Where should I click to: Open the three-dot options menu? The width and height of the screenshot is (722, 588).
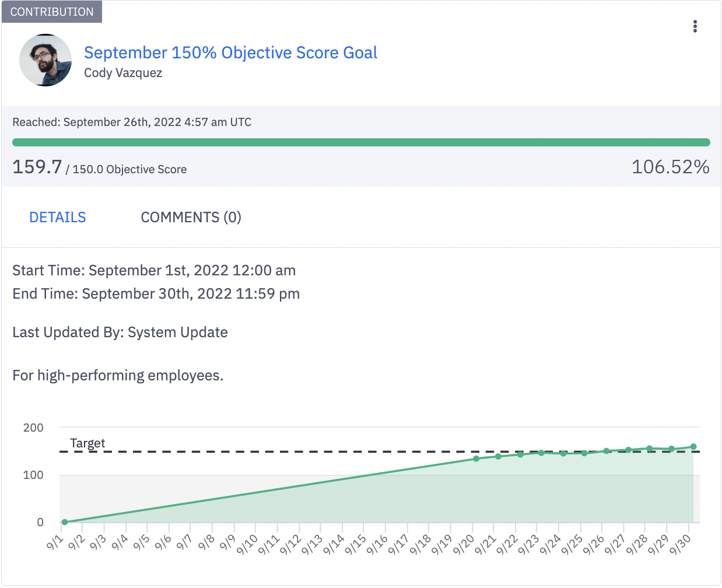(695, 26)
